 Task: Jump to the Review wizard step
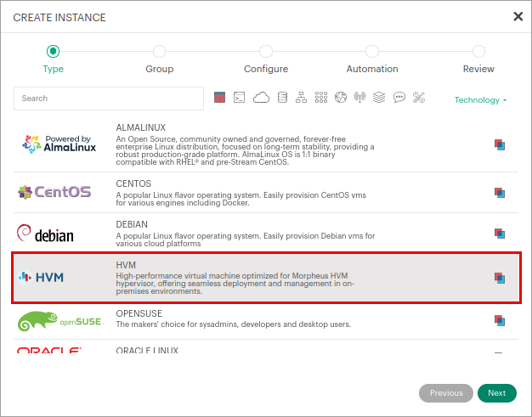[478, 69]
